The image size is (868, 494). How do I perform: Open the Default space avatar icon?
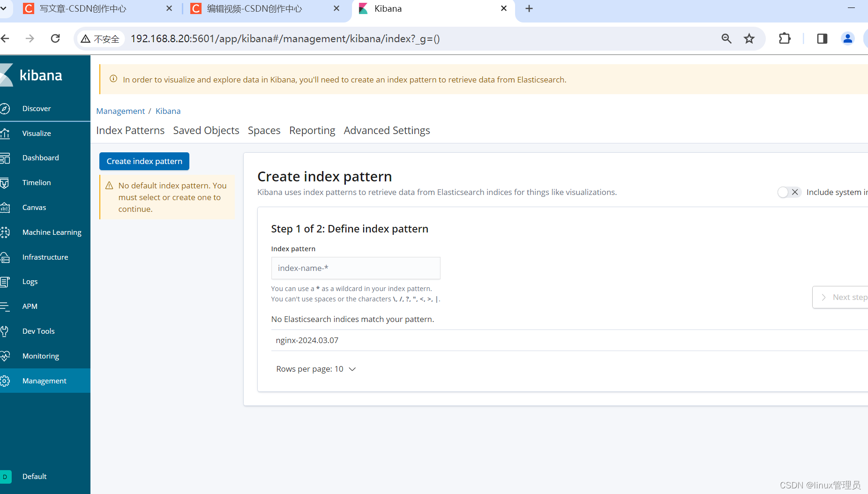pyautogui.click(x=5, y=477)
